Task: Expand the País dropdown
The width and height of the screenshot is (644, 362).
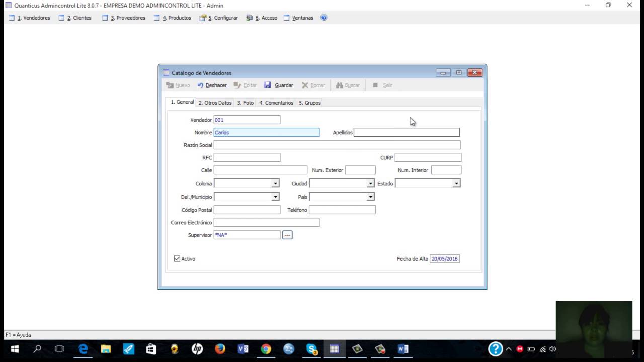Action: pos(371,197)
